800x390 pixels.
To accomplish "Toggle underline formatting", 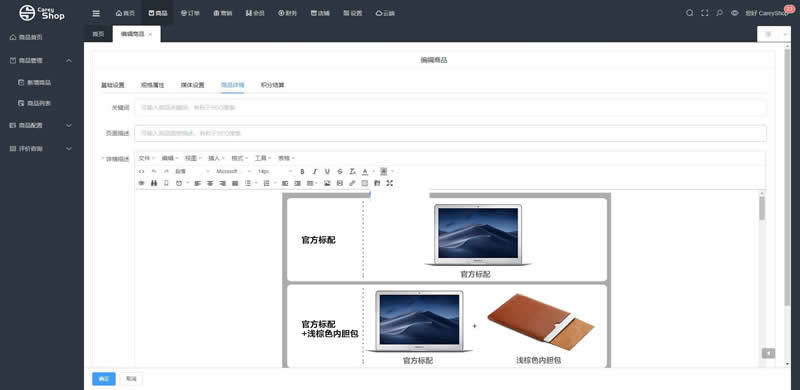I will click(x=327, y=172).
